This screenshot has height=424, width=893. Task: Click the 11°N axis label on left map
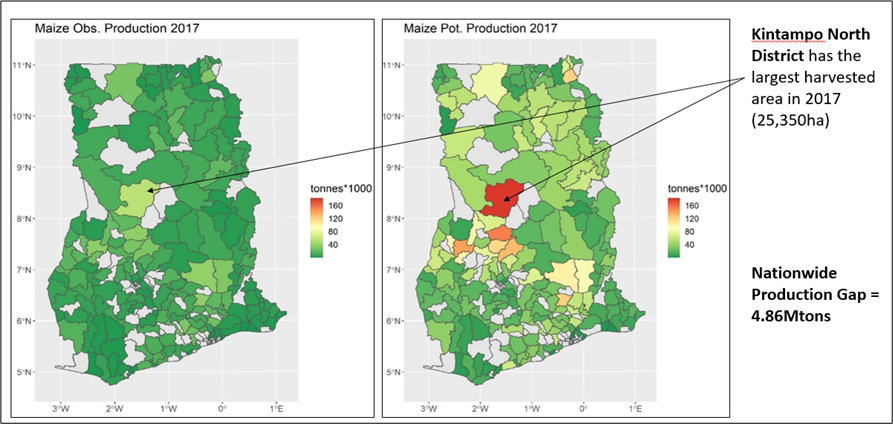point(24,65)
